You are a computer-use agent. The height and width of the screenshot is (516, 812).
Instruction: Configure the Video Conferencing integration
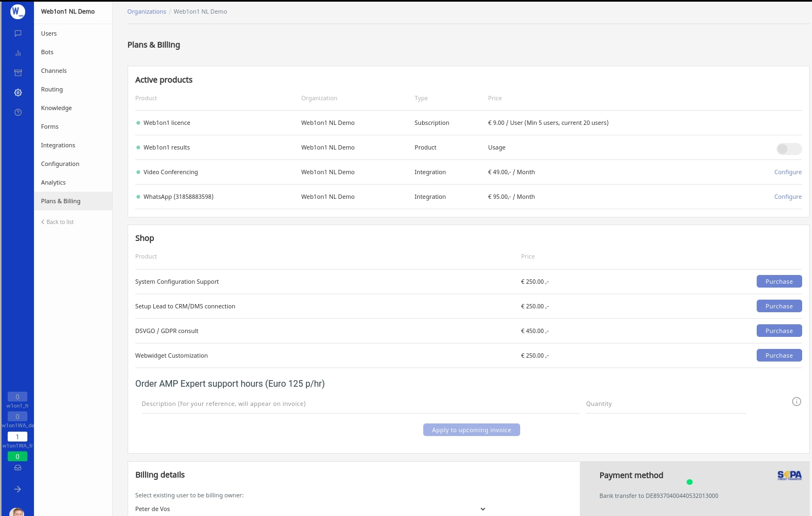[x=788, y=172]
